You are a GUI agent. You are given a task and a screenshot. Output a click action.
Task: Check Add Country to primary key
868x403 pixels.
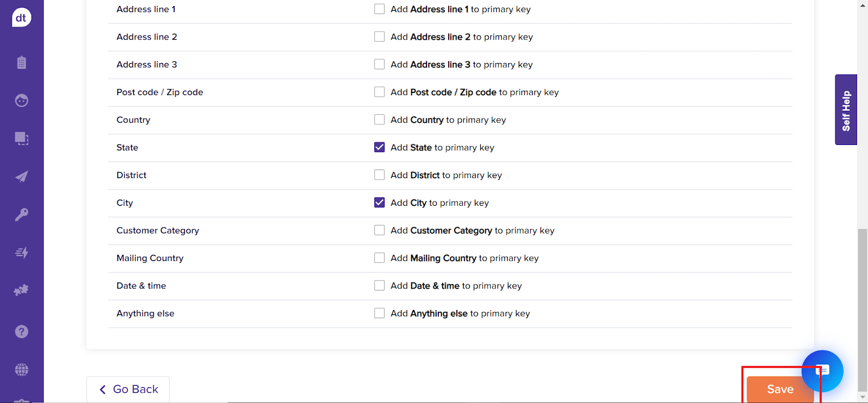(379, 119)
